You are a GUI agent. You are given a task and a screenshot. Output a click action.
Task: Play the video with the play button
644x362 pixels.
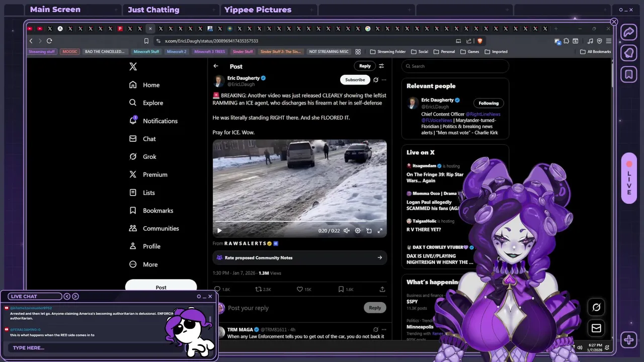click(219, 231)
